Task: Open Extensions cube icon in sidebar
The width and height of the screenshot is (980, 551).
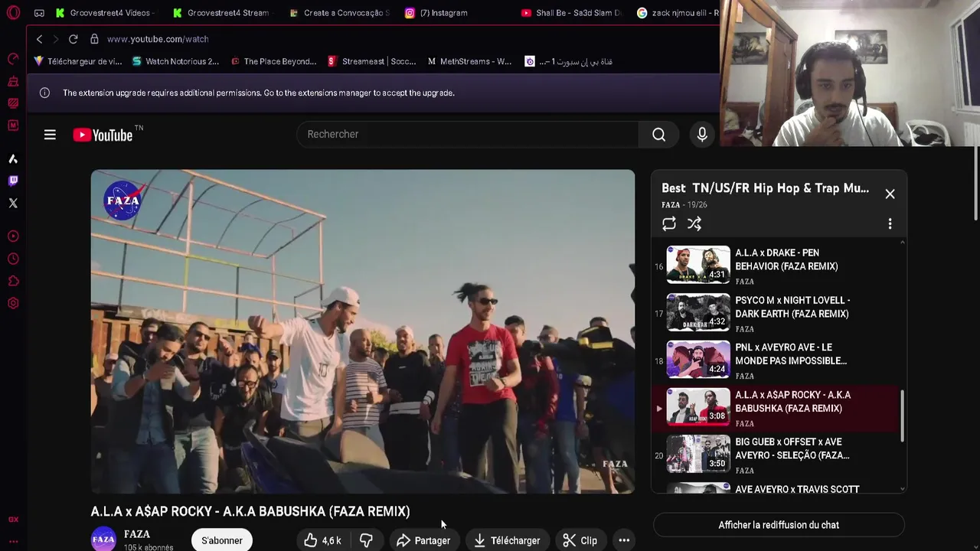Action: point(13,281)
